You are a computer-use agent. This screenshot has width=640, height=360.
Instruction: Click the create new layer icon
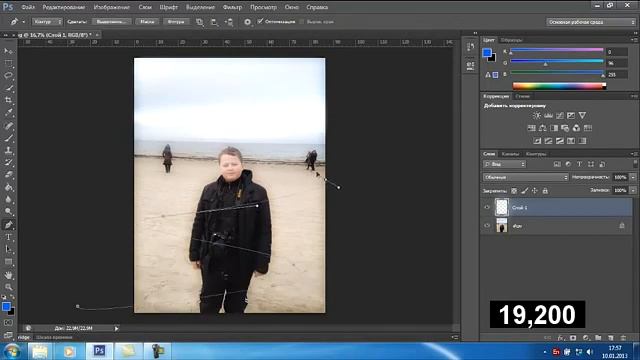click(x=611, y=338)
